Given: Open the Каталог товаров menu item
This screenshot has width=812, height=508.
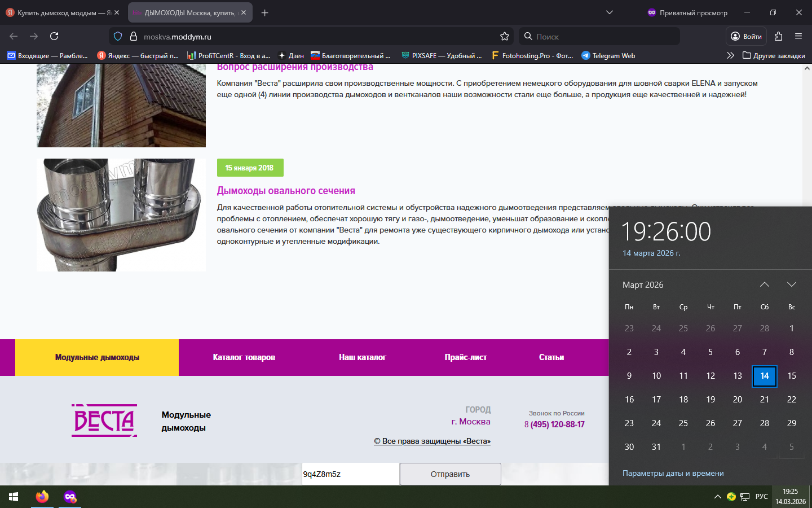Looking at the screenshot, I should (x=244, y=357).
